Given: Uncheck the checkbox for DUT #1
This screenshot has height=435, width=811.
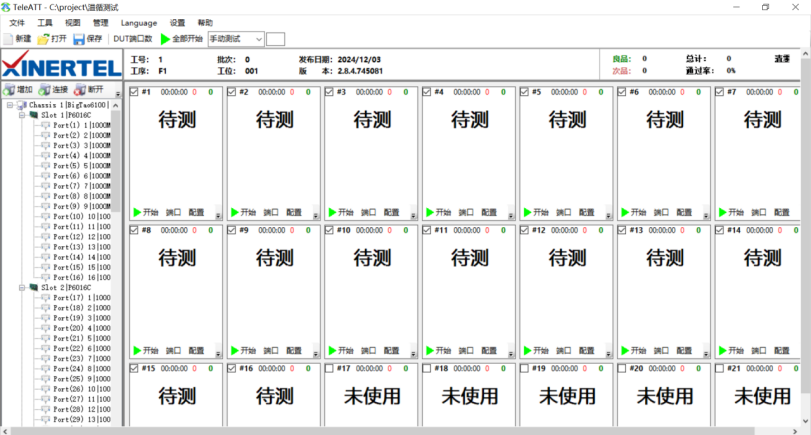Looking at the screenshot, I should click(x=134, y=92).
